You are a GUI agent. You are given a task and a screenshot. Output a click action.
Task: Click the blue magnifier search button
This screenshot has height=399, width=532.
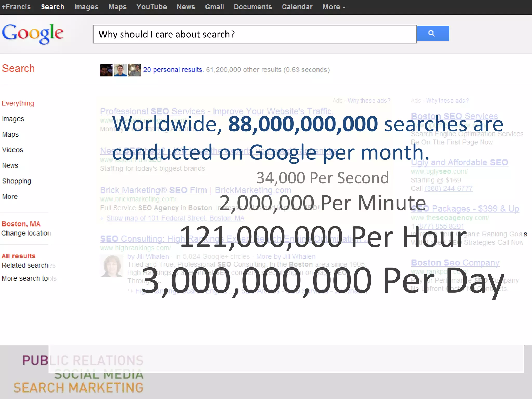point(433,33)
